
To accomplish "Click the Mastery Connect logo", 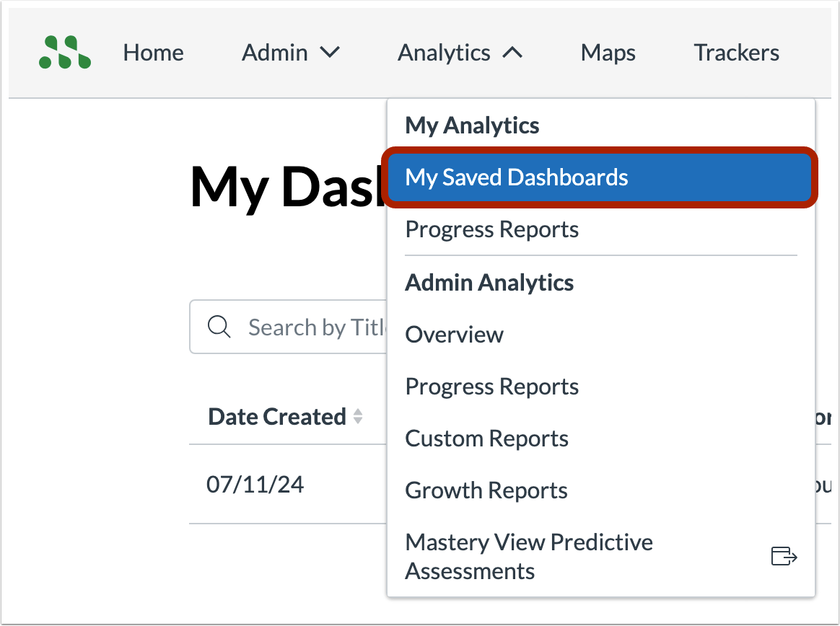I will pyautogui.click(x=64, y=51).
